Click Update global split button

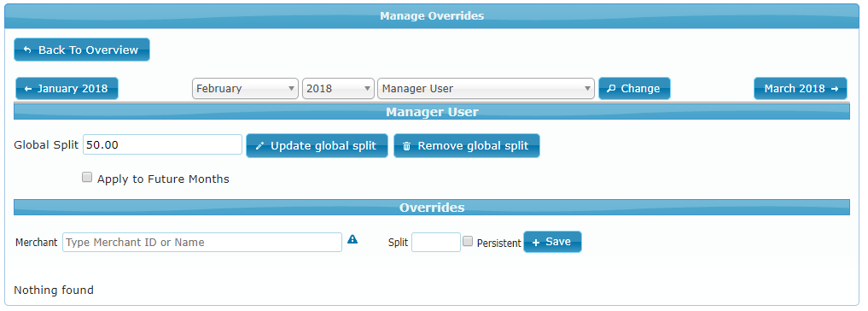tap(317, 146)
